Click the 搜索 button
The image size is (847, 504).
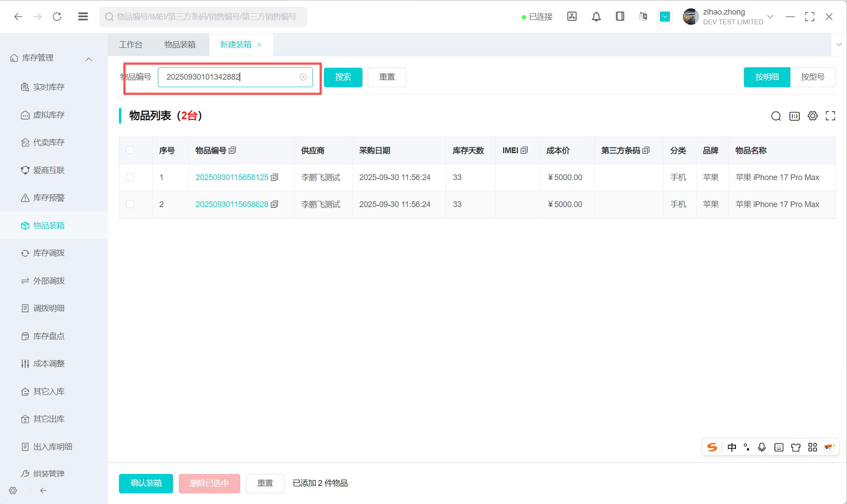pos(343,77)
